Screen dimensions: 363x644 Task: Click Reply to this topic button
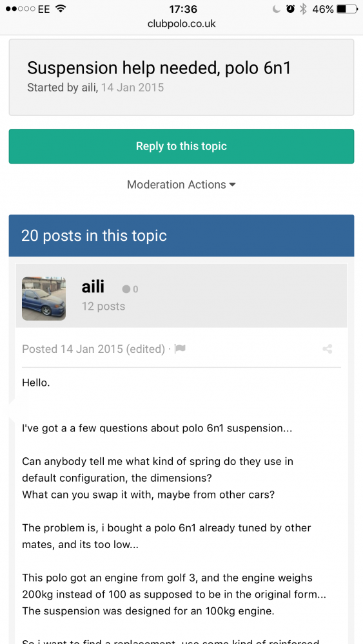[181, 146]
